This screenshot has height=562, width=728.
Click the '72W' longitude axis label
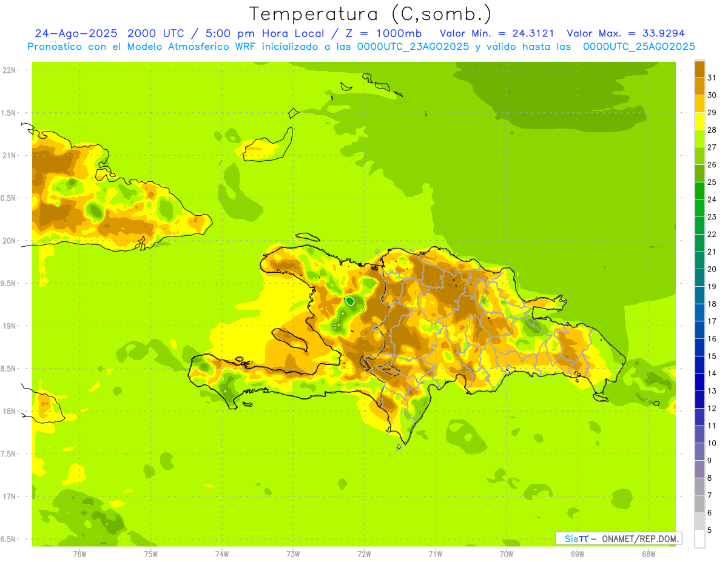pos(364,554)
